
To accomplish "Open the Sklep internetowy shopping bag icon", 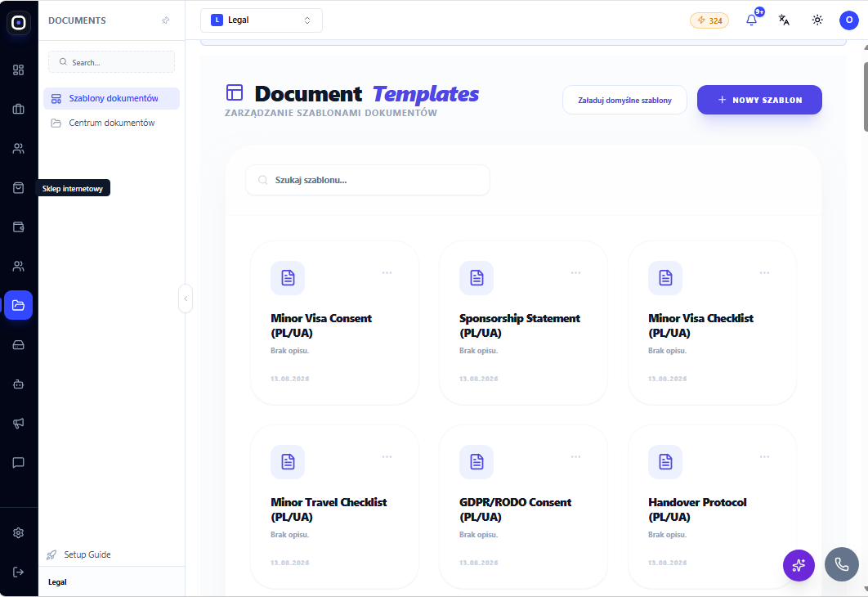I will (x=18, y=188).
